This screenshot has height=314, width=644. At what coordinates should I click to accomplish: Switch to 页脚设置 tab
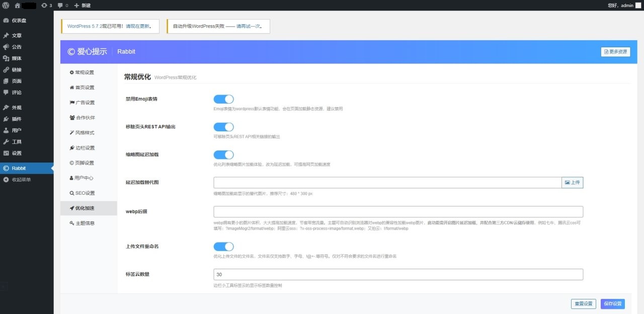pyautogui.click(x=89, y=163)
